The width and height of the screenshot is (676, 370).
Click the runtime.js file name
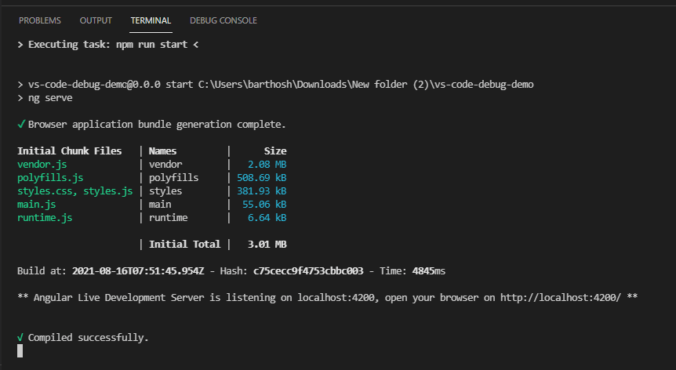[44, 218]
